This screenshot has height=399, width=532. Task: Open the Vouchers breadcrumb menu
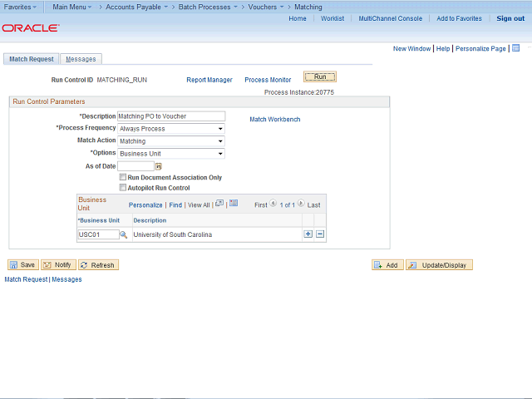(266, 7)
